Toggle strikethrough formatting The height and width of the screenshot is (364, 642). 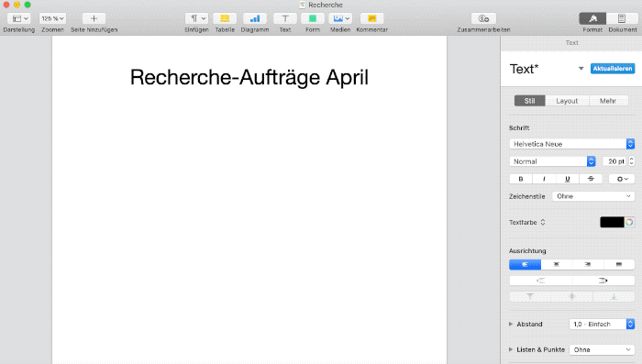(x=591, y=179)
